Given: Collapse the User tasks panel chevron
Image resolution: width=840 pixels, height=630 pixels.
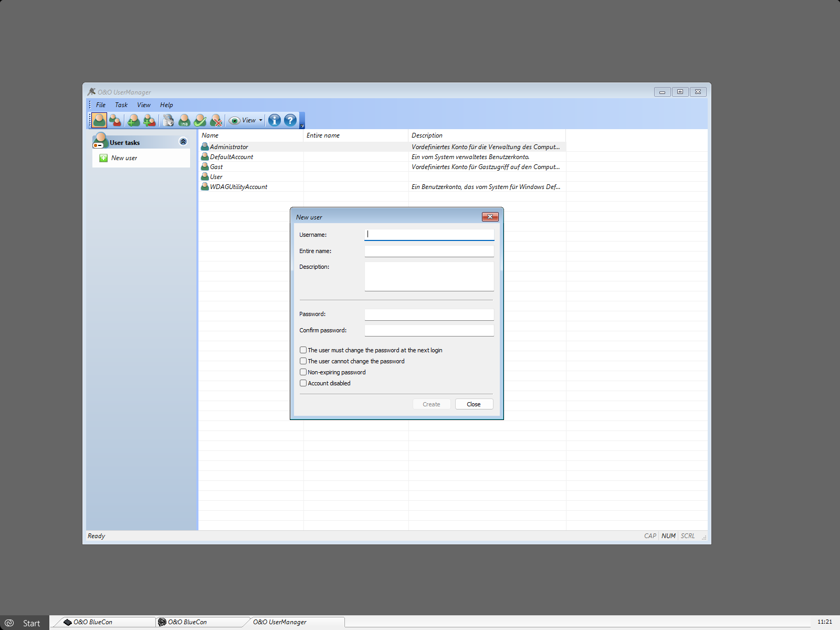Looking at the screenshot, I should coord(183,141).
